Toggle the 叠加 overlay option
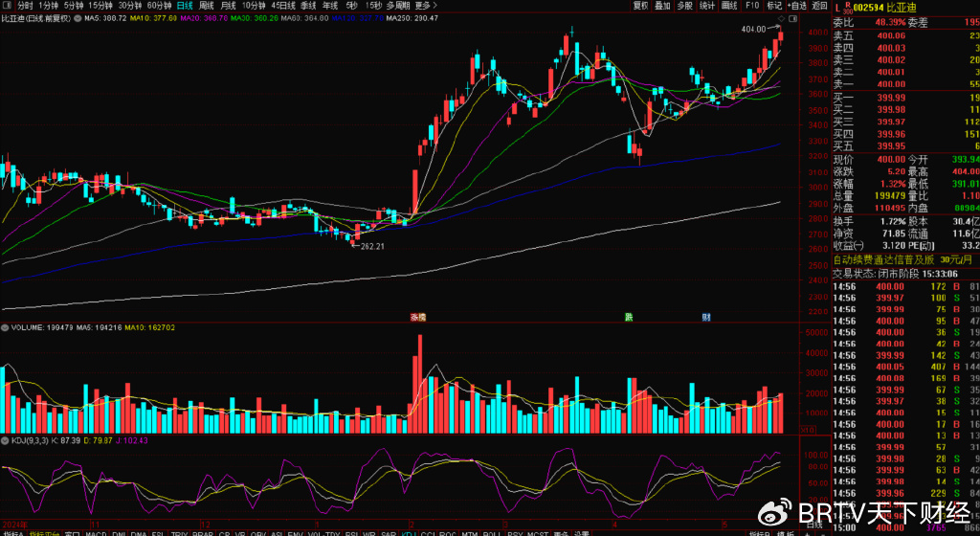980x536 pixels. 662,6
